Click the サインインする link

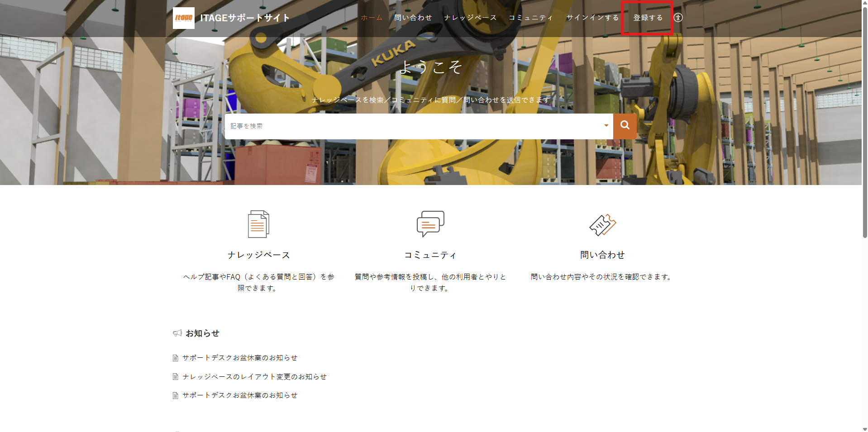[x=592, y=18]
